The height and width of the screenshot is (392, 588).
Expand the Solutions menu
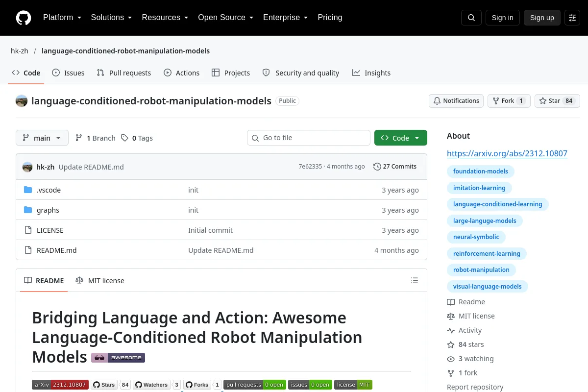click(x=111, y=18)
